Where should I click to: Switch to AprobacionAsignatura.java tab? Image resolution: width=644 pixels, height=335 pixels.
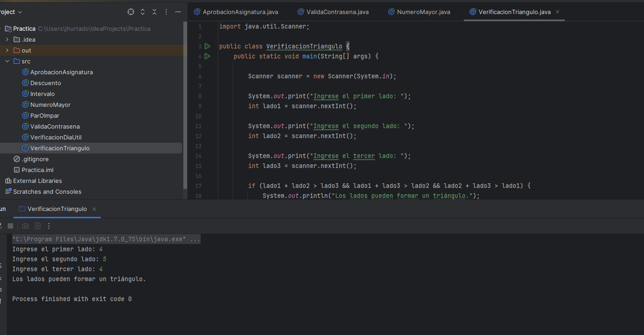[x=236, y=12]
